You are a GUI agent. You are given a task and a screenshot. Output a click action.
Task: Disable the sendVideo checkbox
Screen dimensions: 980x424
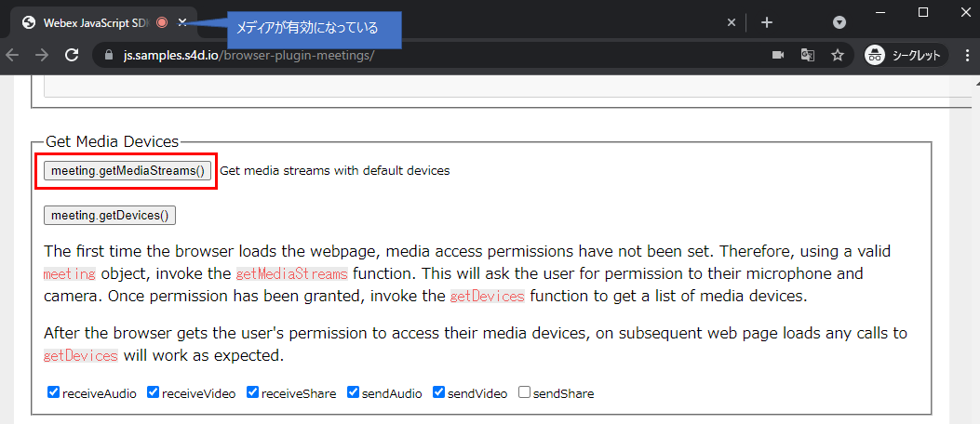coord(439,392)
